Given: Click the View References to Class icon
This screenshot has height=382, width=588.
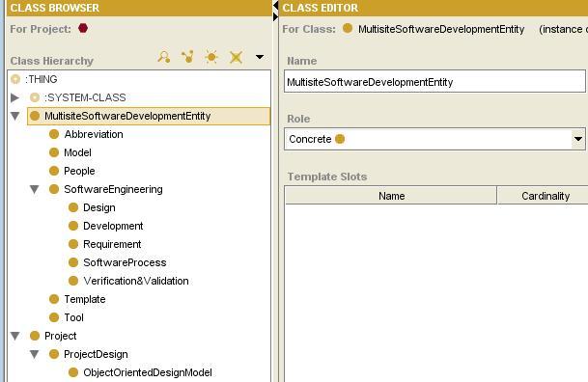Looking at the screenshot, I should [x=164, y=57].
